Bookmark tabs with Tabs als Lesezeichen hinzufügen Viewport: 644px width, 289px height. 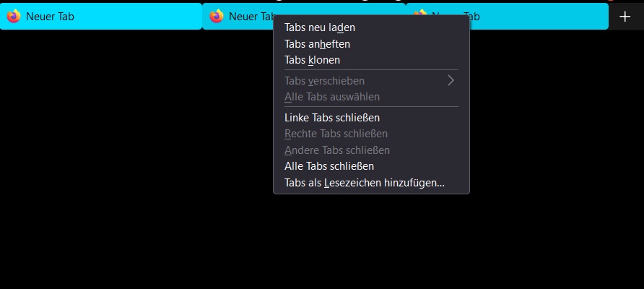tap(365, 183)
